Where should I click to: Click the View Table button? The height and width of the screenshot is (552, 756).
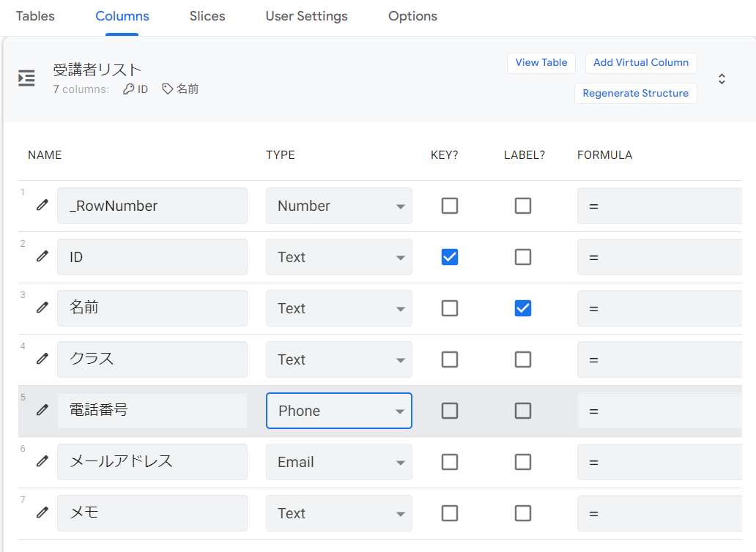541,63
